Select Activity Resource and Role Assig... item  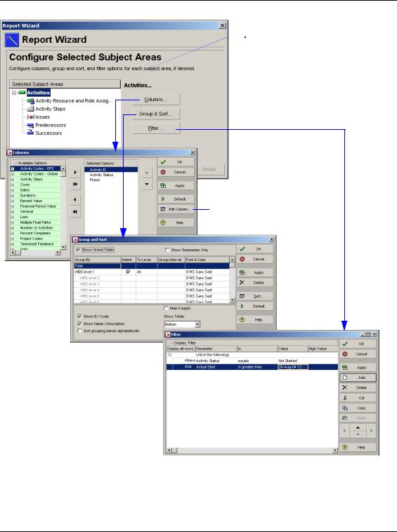pyautogui.click(x=74, y=101)
